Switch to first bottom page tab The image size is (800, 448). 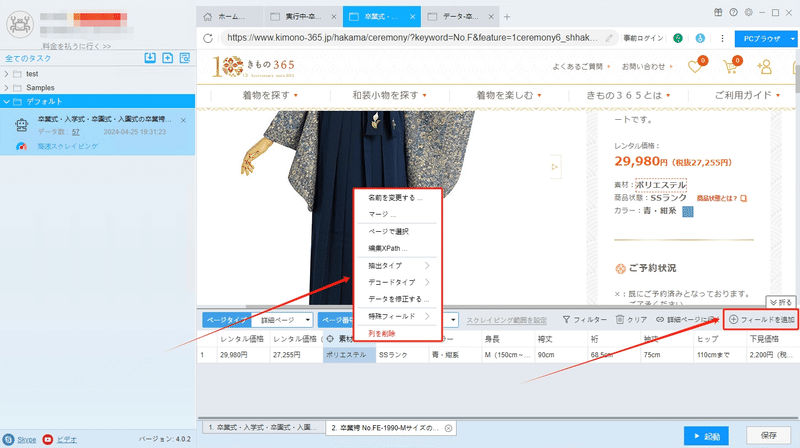coord(264,428)
